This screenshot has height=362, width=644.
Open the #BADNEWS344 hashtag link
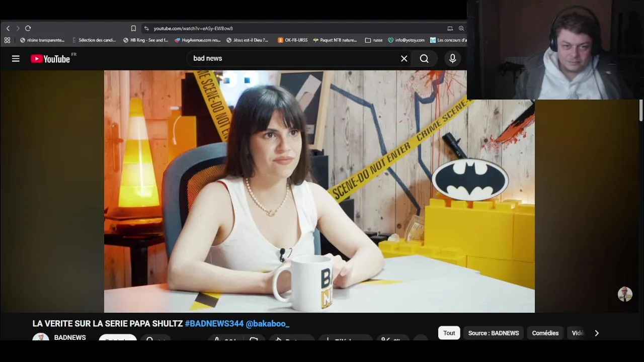(214, 324)
